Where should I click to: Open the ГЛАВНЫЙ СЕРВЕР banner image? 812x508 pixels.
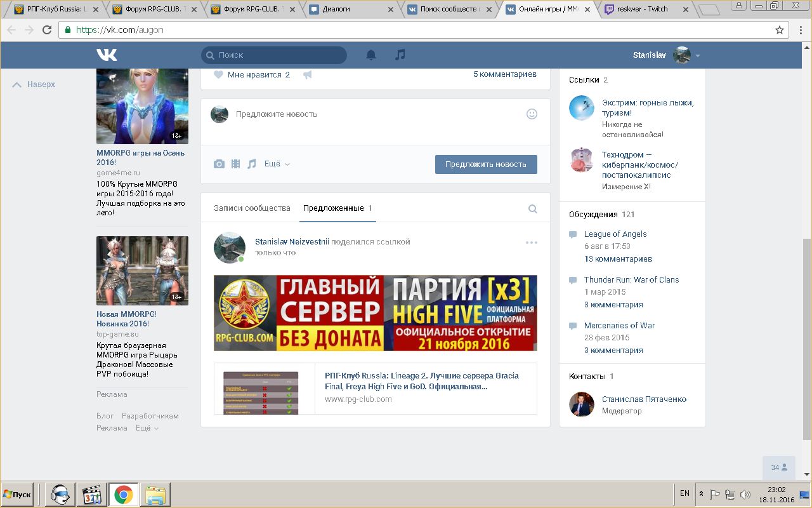tap(376, 313)
